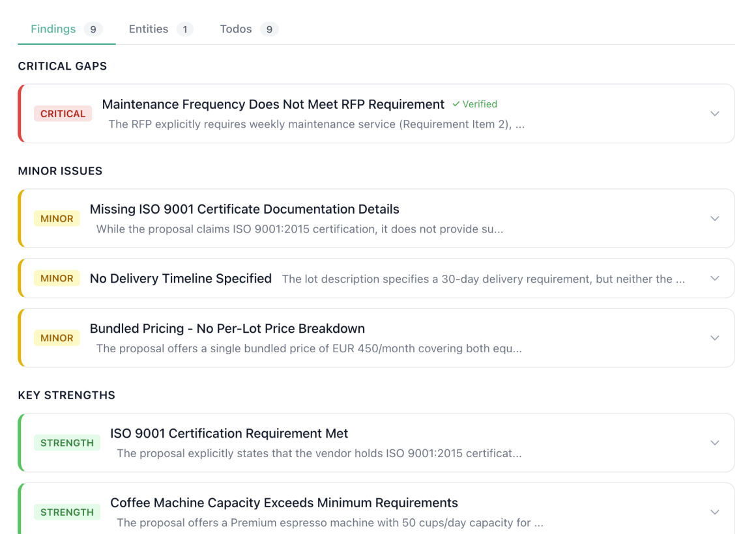Click the Findings count badge showing 9
The image size is (756, 534).
(x=93, y=29)
